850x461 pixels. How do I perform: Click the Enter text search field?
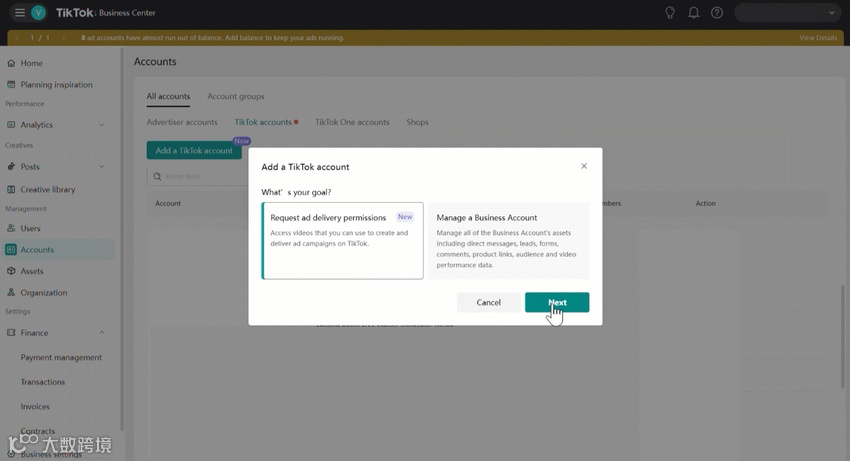pyautogui.click(x=197, y=176)
